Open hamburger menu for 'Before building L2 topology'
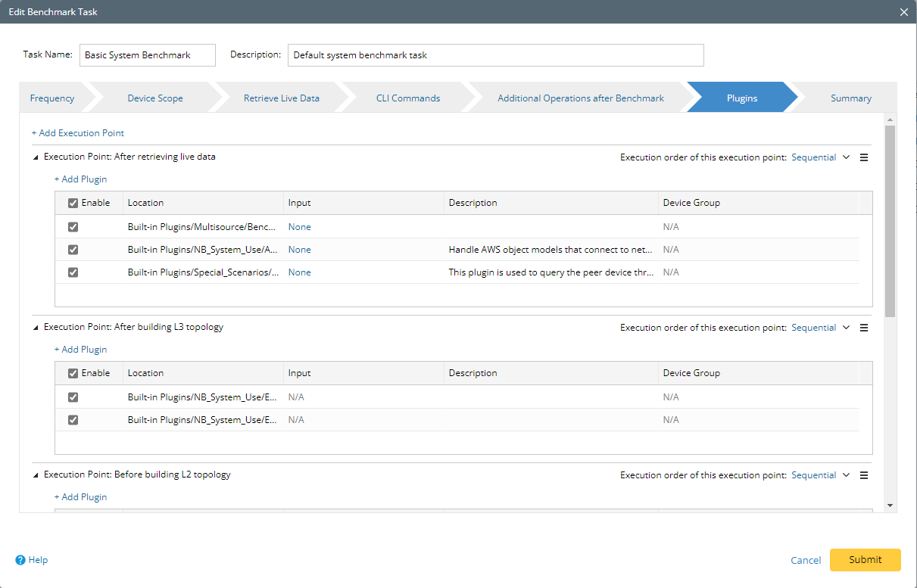917x588 pixels. point(863,475)
